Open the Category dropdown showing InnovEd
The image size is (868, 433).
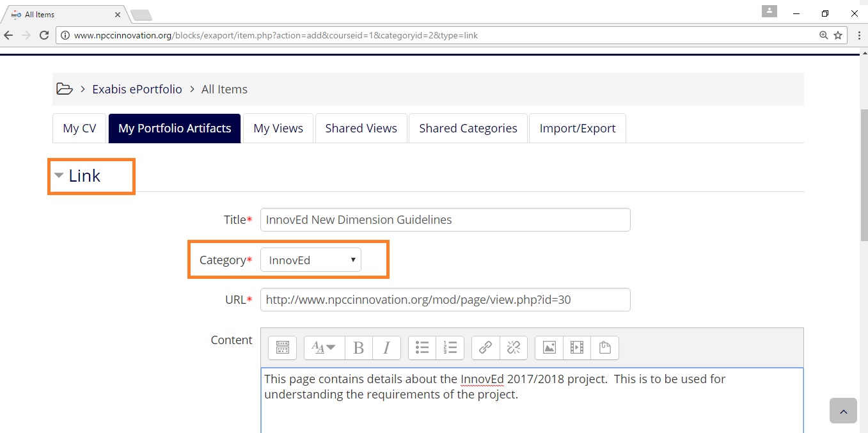click(311, 260)
